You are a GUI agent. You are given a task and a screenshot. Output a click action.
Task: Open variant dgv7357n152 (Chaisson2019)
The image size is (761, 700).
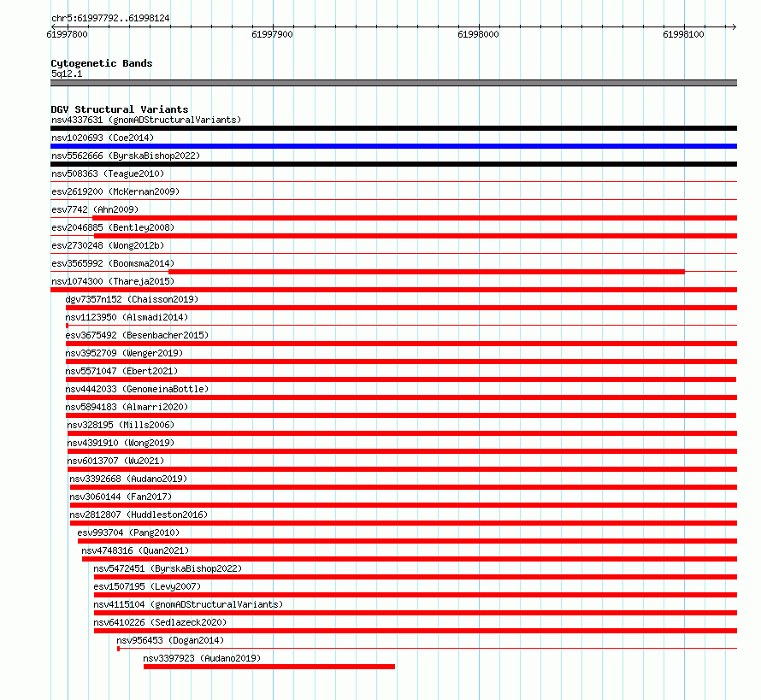[x=132, y=299]
